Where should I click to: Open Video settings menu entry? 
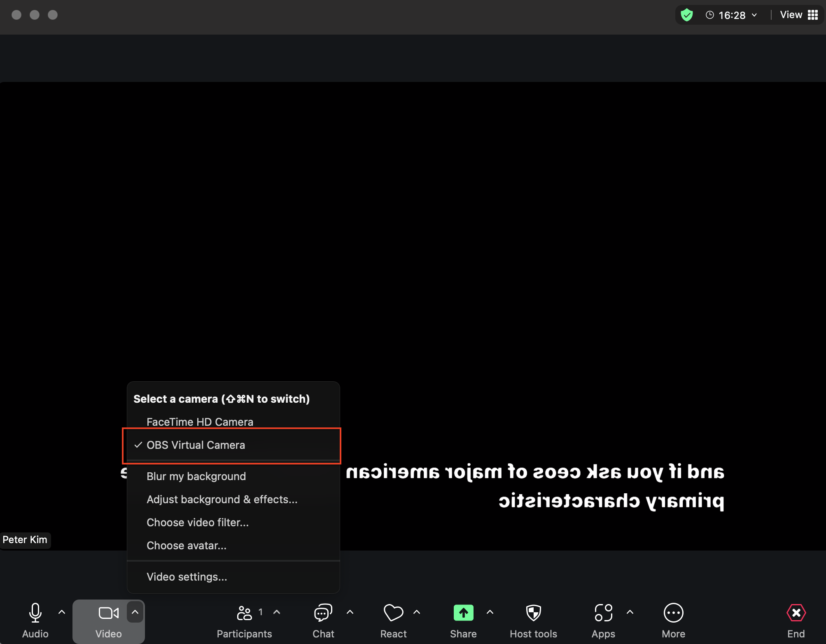point(187,577)
